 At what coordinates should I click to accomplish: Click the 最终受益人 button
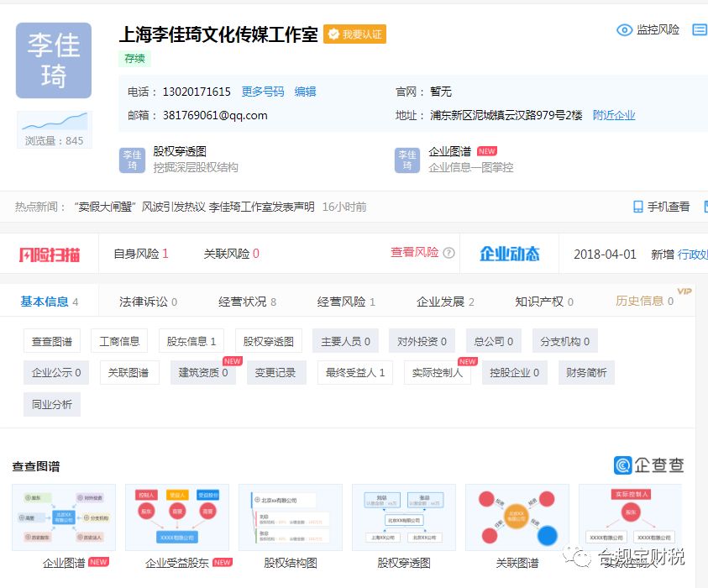[x=354, y=371]
